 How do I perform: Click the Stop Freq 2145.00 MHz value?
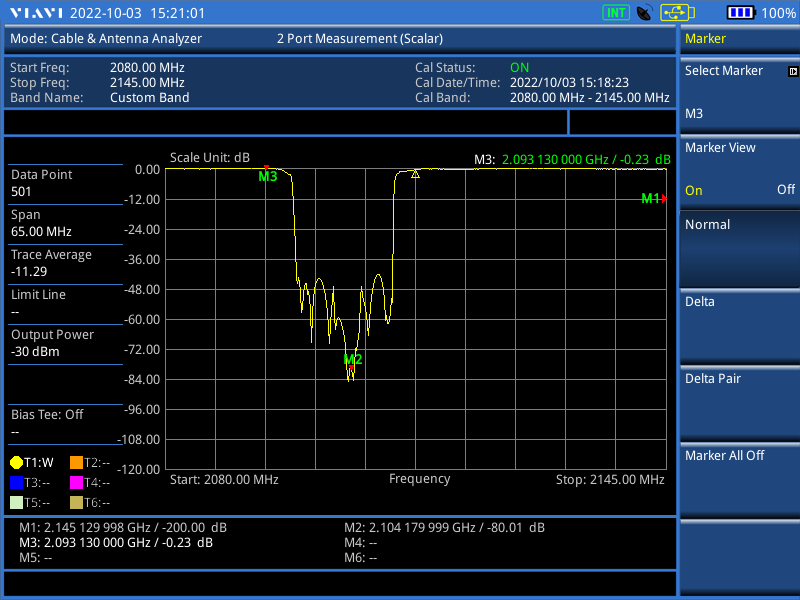pos(147,83)
